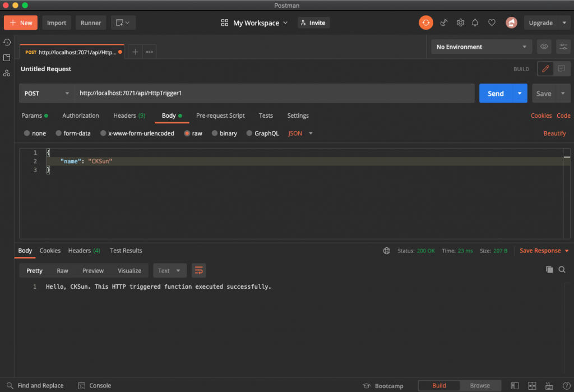Switch to the Authorization tab
The image size is (574, 392).
[81, 116]
